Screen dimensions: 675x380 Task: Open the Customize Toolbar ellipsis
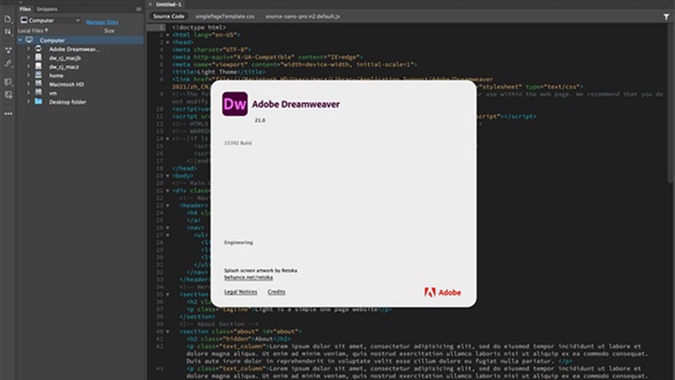pos(8,114)
